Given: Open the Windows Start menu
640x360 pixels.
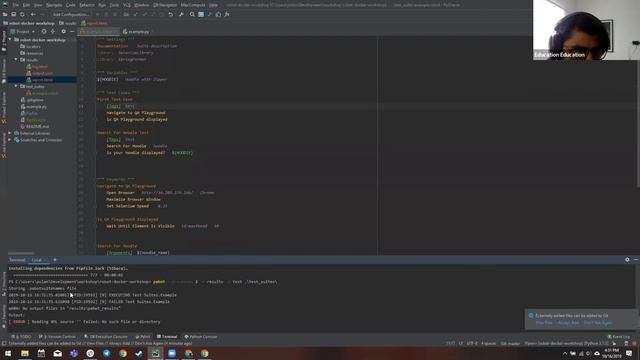Looking at the screenshot, I should pyautogui.click(x=8, y=353).
